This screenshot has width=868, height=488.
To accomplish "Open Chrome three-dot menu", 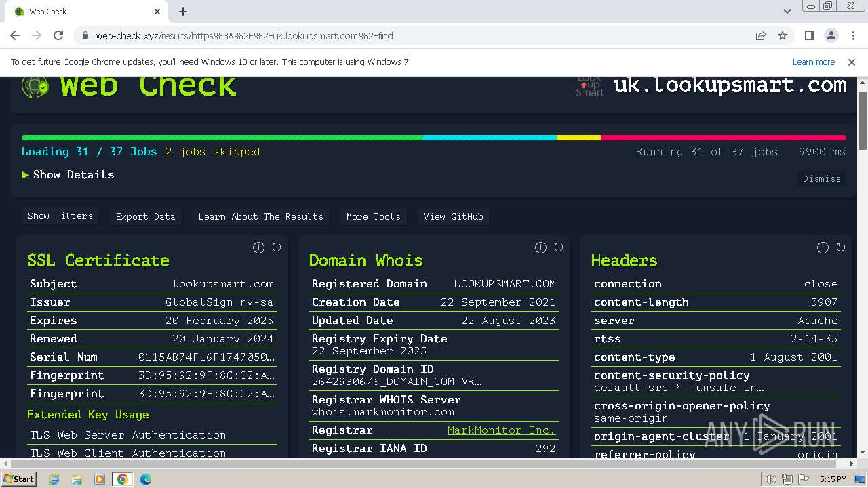I will pos(852,35).
